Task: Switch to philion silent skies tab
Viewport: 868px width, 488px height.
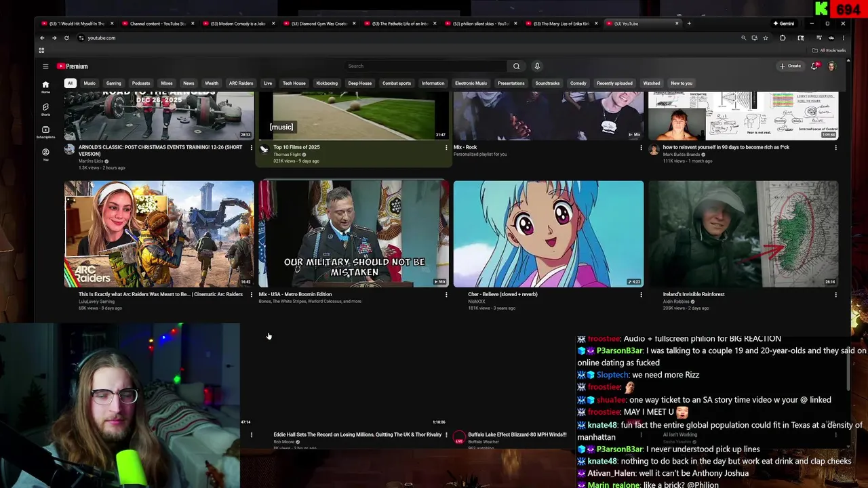Action: tap(479, 24)
